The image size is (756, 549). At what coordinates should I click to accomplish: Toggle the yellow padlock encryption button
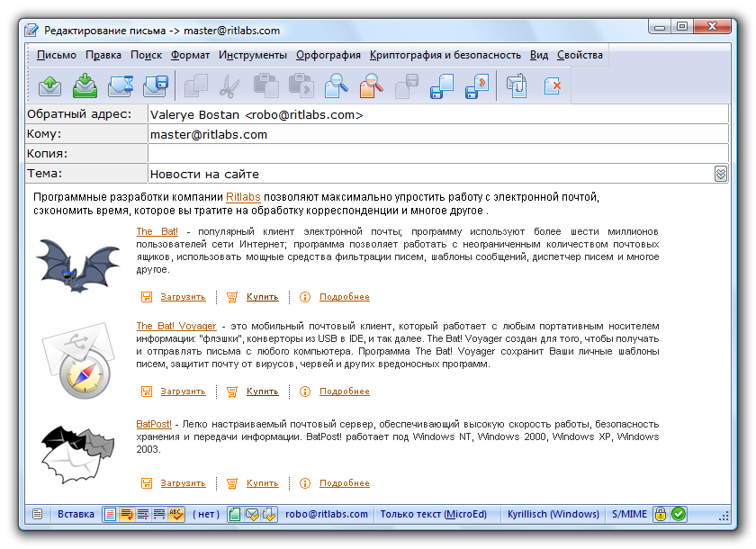pos(661,514)
